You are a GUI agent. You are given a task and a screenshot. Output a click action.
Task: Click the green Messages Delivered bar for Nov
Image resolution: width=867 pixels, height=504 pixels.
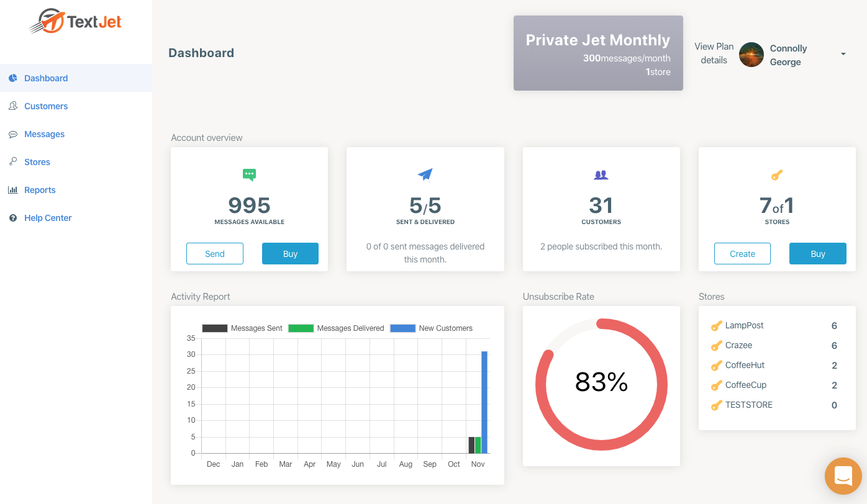(x=478, y=445)
